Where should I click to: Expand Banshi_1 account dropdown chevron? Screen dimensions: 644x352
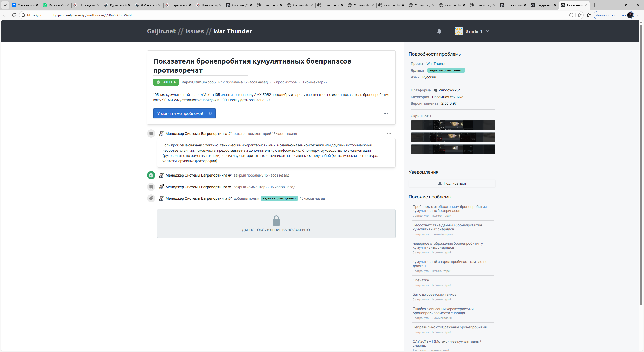pos(487,31)
